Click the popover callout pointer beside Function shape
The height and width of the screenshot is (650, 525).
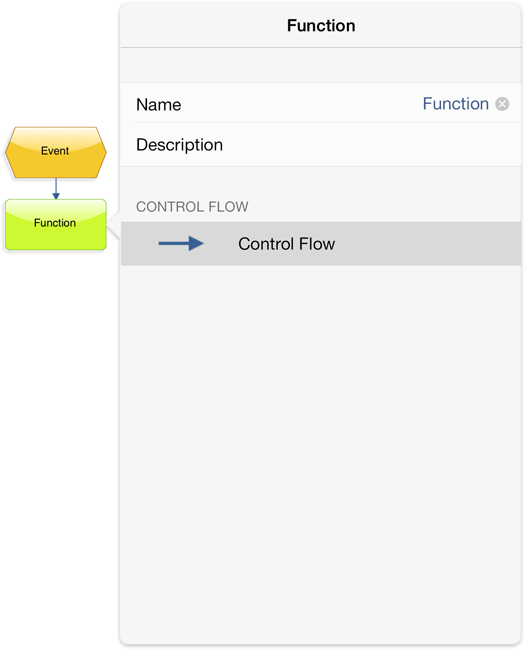114,224
